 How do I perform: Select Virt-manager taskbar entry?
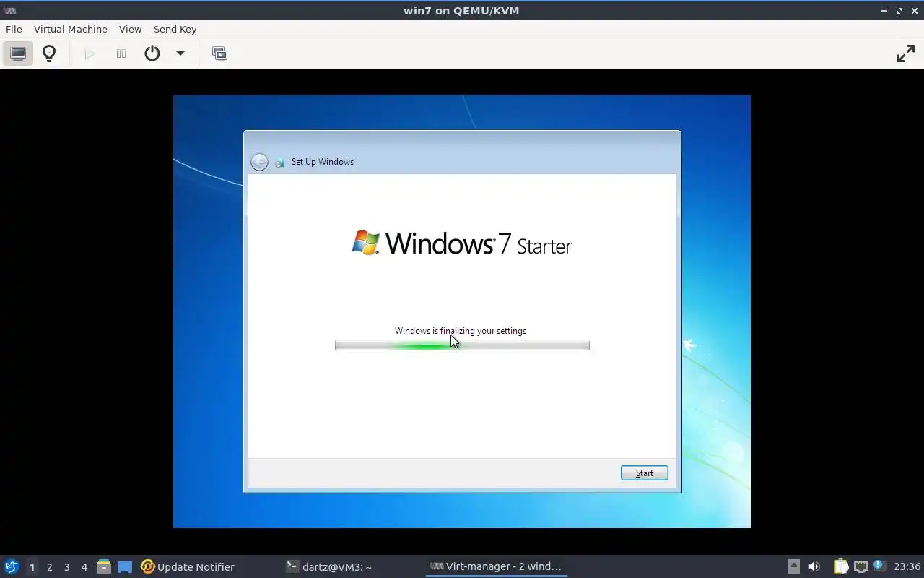click(495, 566)
